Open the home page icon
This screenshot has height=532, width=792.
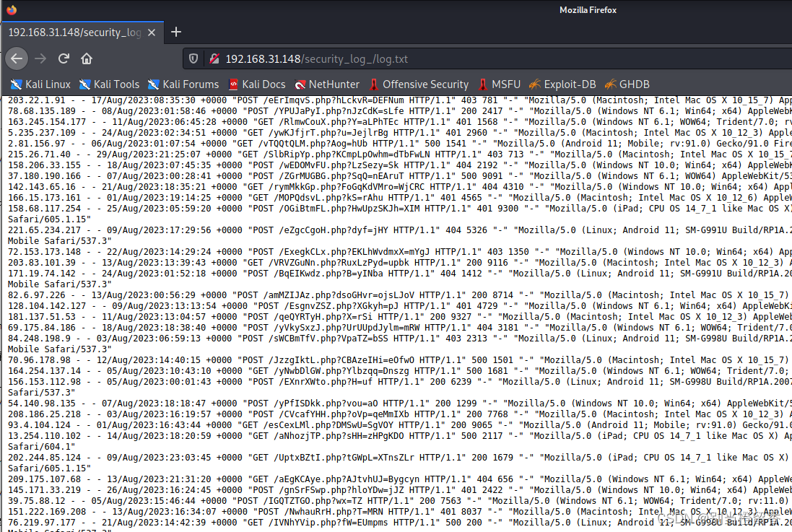pos(87,58)
